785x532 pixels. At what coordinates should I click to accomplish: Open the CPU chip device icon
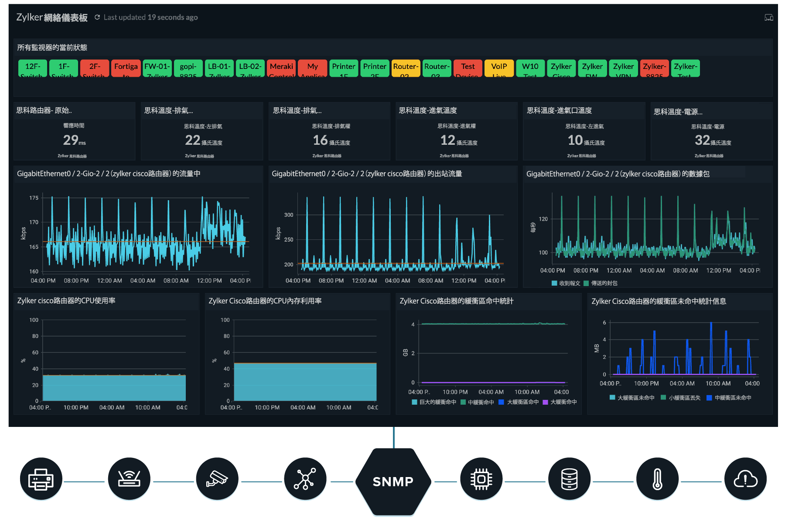[x=481, y=478]
